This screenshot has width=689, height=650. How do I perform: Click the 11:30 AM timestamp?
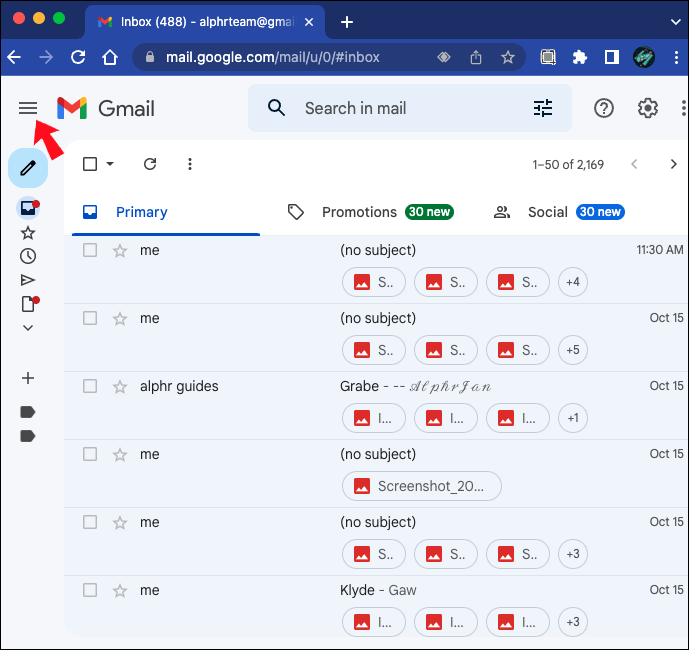coord(660,250)
